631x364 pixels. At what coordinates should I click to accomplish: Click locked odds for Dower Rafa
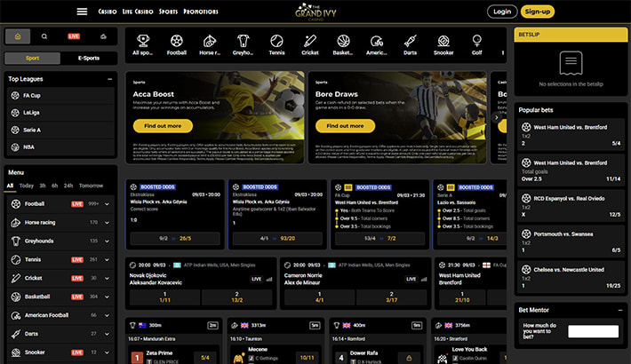point(409,358)
